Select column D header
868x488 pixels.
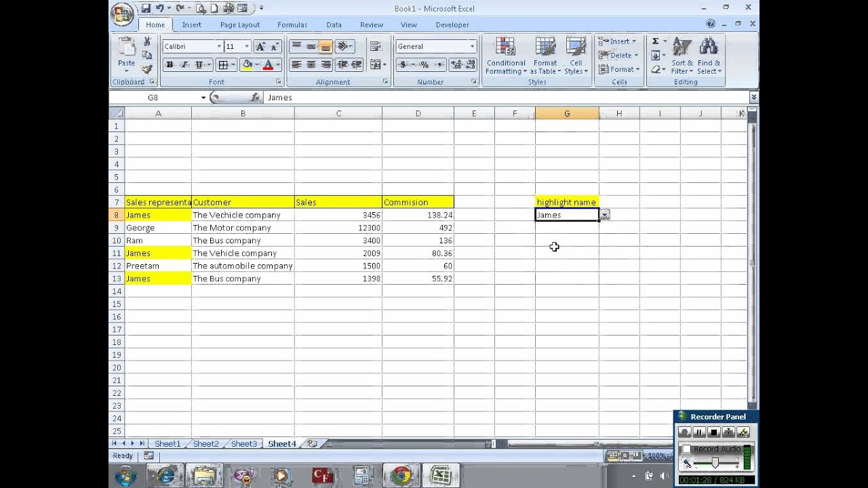pyautogui.click(x=418, y=113)
